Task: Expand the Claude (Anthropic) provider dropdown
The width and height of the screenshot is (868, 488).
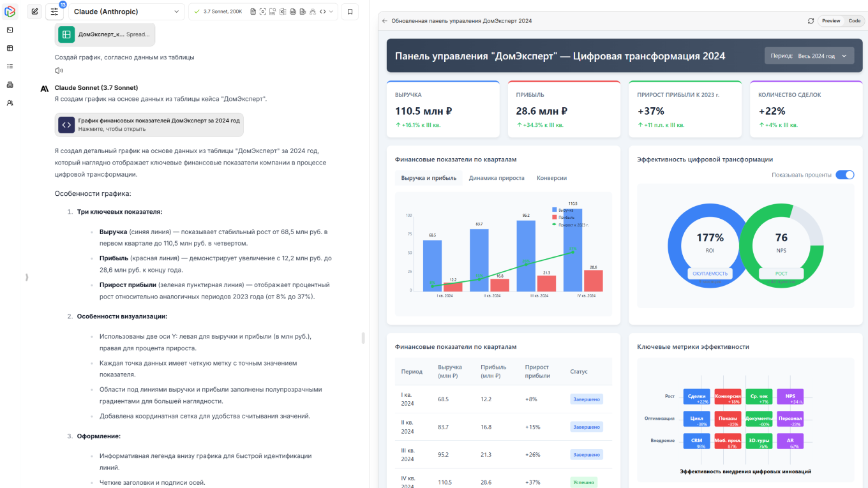Action: point(126,11)
